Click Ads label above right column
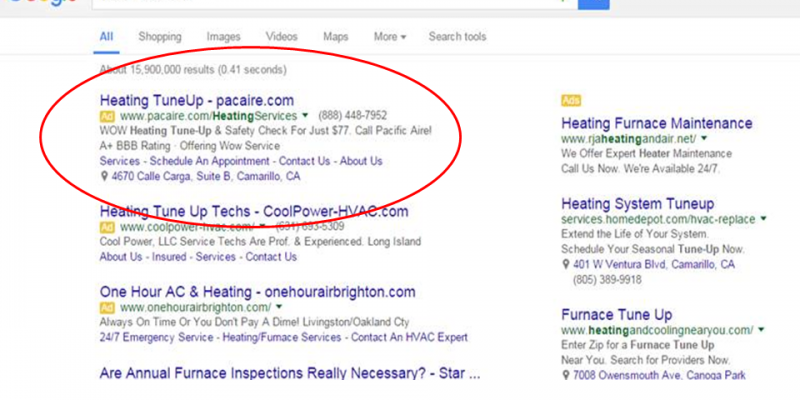Viewport: 800px width, 400px height. point(571,101)
